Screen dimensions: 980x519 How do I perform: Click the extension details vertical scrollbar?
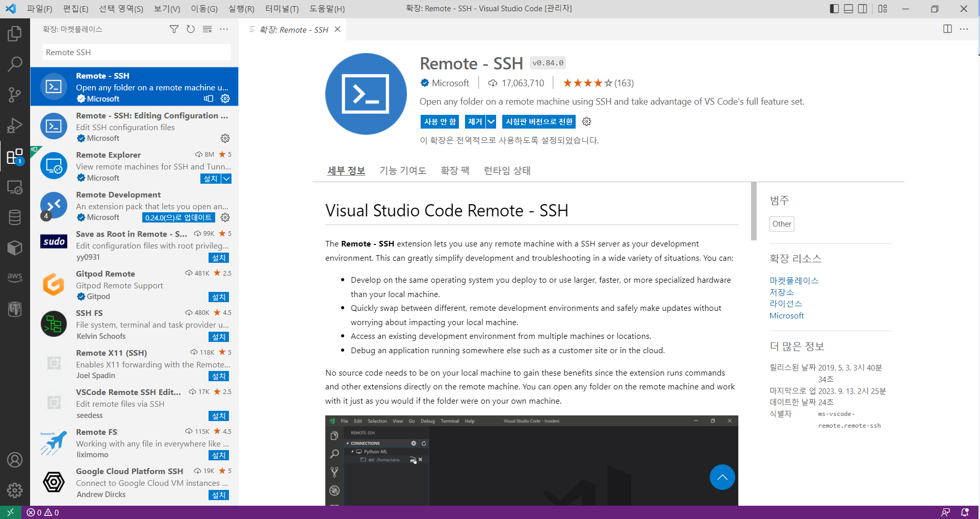(x=754, y=211)
